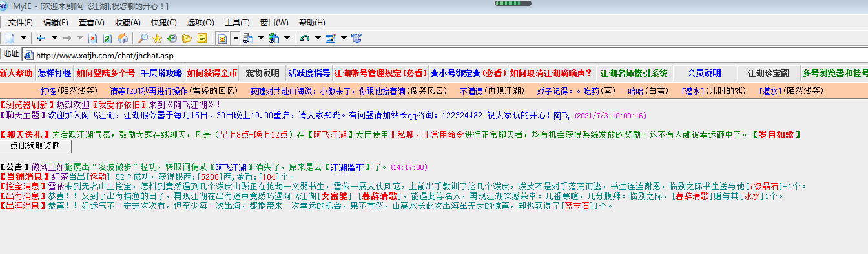Open Favorites star icon

tap(158, 38)
